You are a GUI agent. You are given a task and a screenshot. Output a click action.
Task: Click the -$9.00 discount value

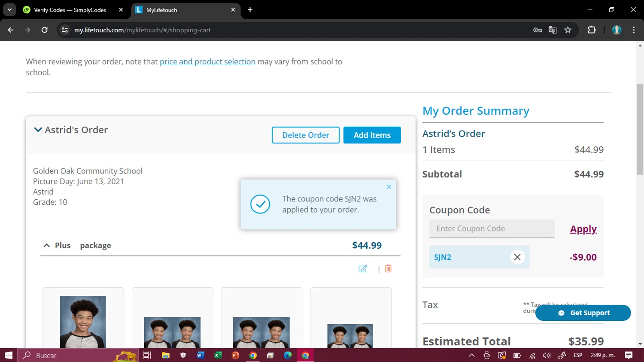(x=583, y=257)
